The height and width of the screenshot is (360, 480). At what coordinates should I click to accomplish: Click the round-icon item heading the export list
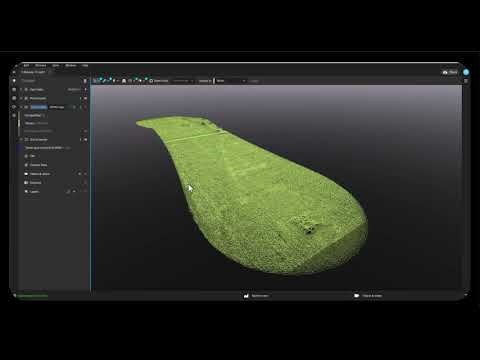point(30,156)
